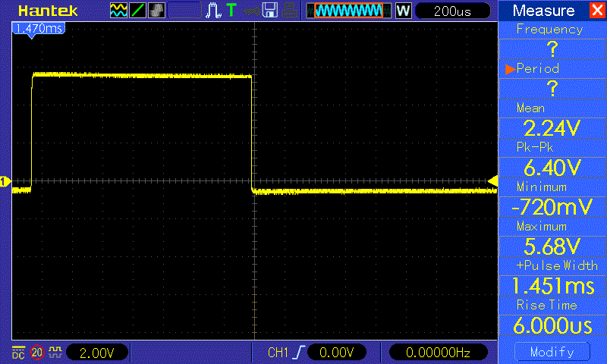Click the floppy disk save icon
Screen dimensions: 607x364
click(269, 11)
